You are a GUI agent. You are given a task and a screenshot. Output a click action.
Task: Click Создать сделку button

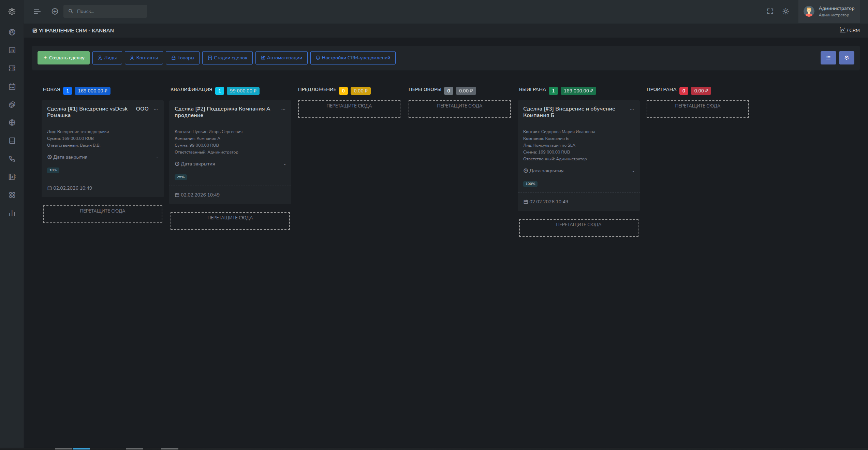tap(63, 58)
